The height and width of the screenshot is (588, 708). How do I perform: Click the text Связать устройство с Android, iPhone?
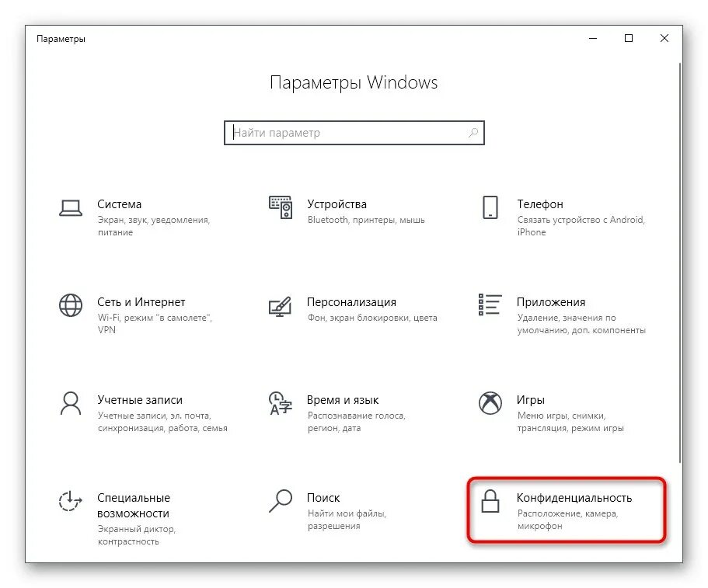click(x=581, y=225)
